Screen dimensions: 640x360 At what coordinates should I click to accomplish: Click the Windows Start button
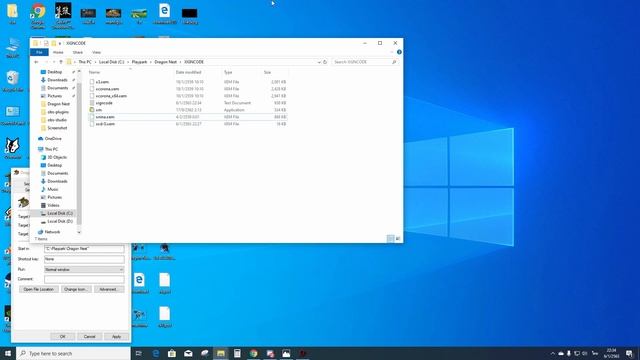click(8, 353)
